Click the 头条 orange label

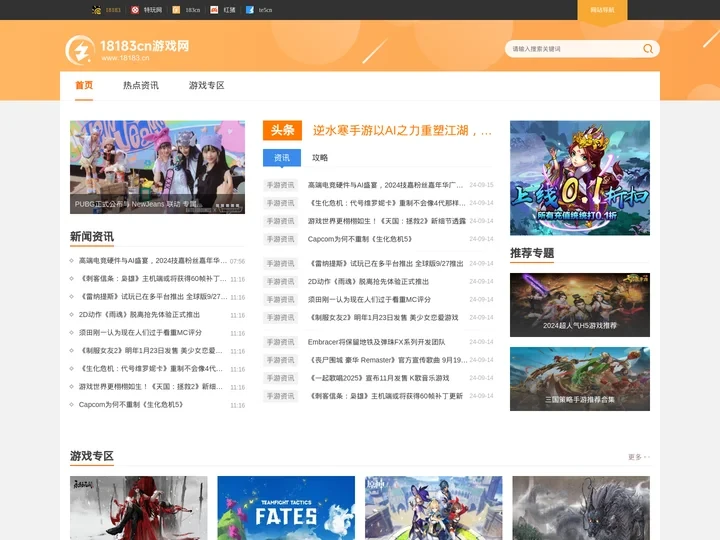point(282,130)
